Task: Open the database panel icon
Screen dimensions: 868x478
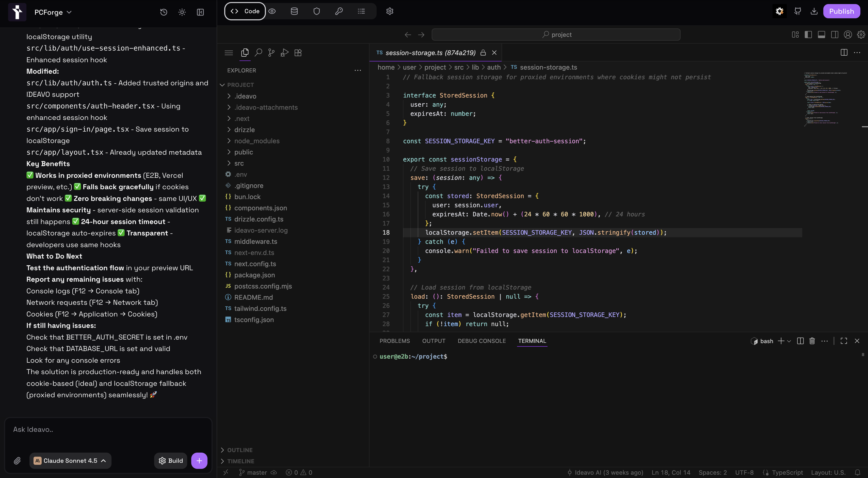Action: (x=294, y=11)
